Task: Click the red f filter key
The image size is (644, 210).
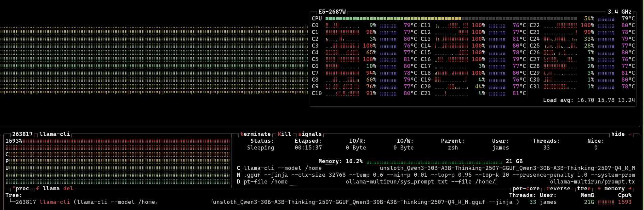Action: tap(37, 189)
